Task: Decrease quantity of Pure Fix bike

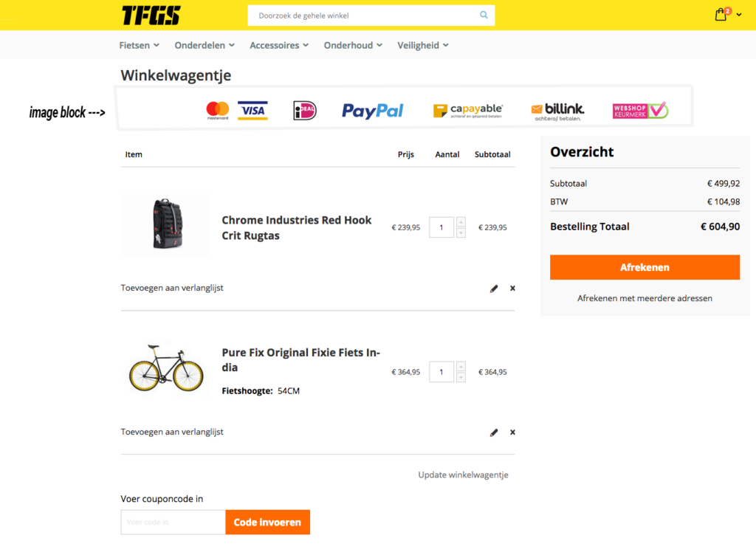Action: (x=461, y=377)
